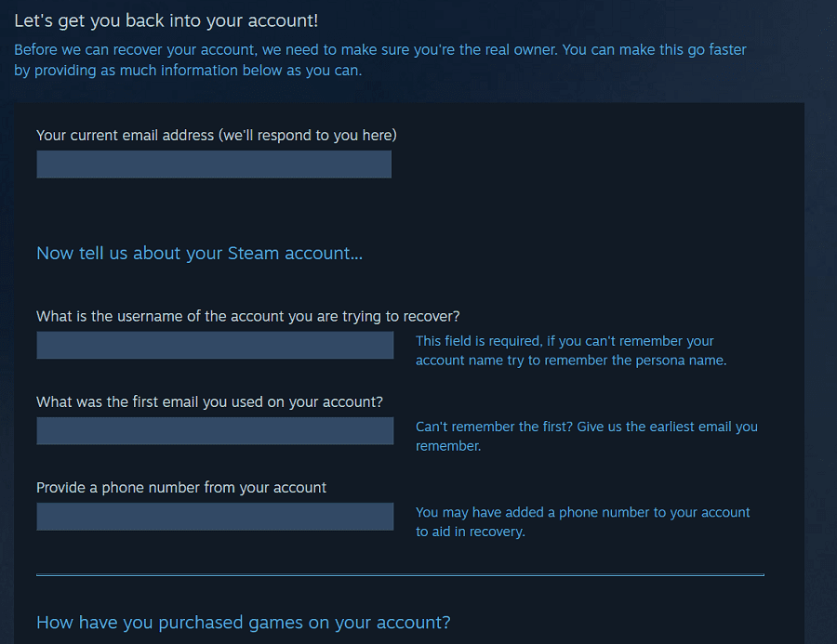Click the 'Provide a phone number' label
Viewport: 837px width, 644px height.
coord(182,487)
